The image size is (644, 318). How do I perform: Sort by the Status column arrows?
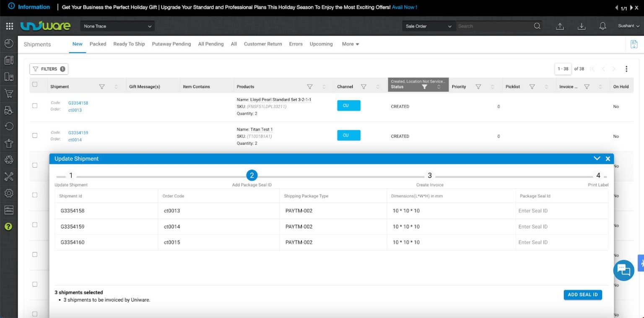coord(439,87)
